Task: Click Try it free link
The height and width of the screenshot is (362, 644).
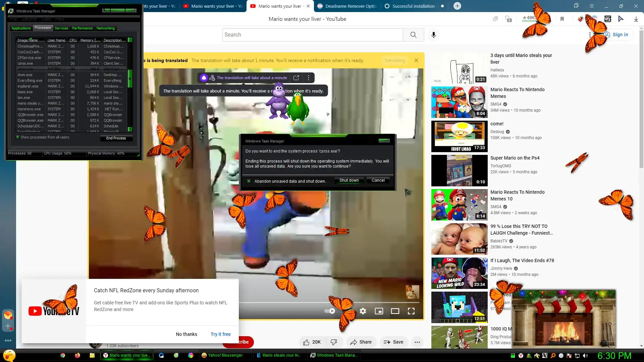Action: (x=220, y=334)
